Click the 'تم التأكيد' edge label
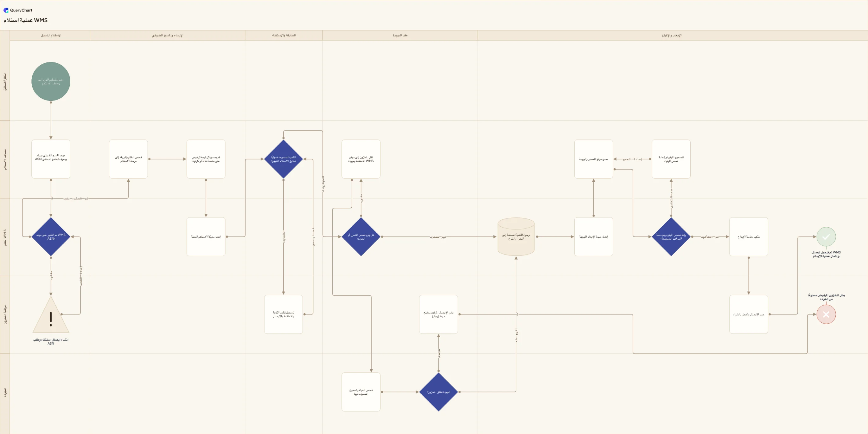Viewport: 868px width, 434px height. (x=710, y=237)
